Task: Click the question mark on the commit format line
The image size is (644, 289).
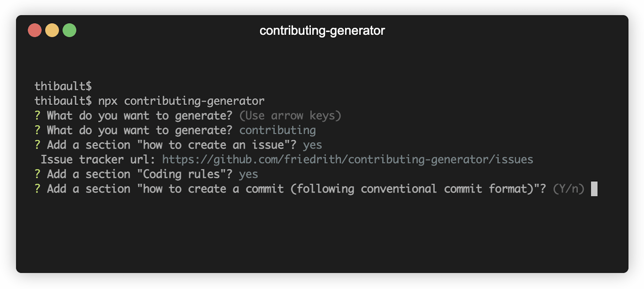Action: point(37,189)
